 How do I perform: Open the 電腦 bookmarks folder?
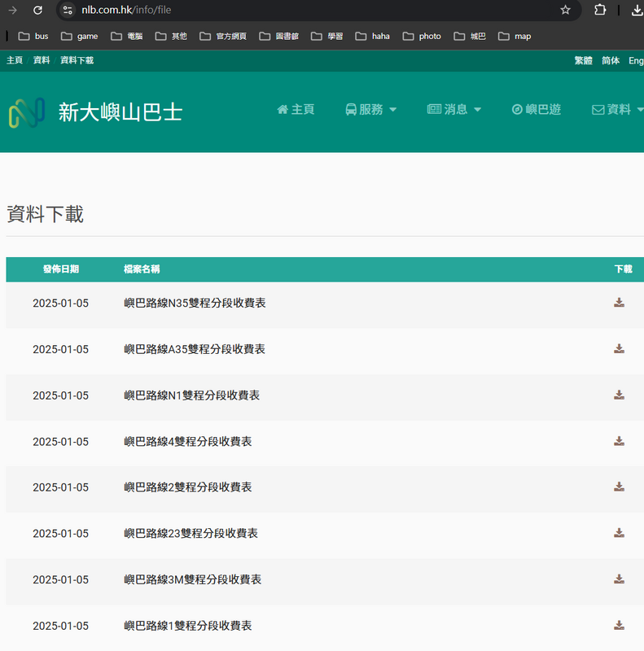click(x=127, y=36)
